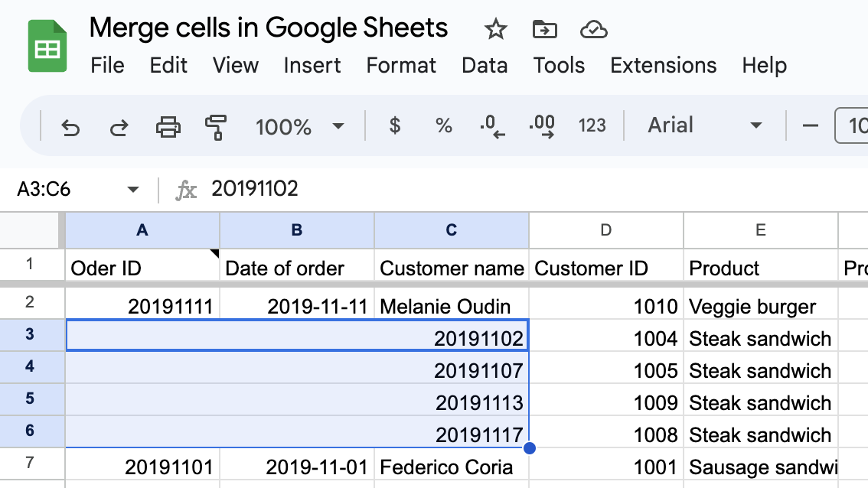This screenshot has height=488, width=868.
Task: Print the spreadsheet
Action: click(168, 127)
